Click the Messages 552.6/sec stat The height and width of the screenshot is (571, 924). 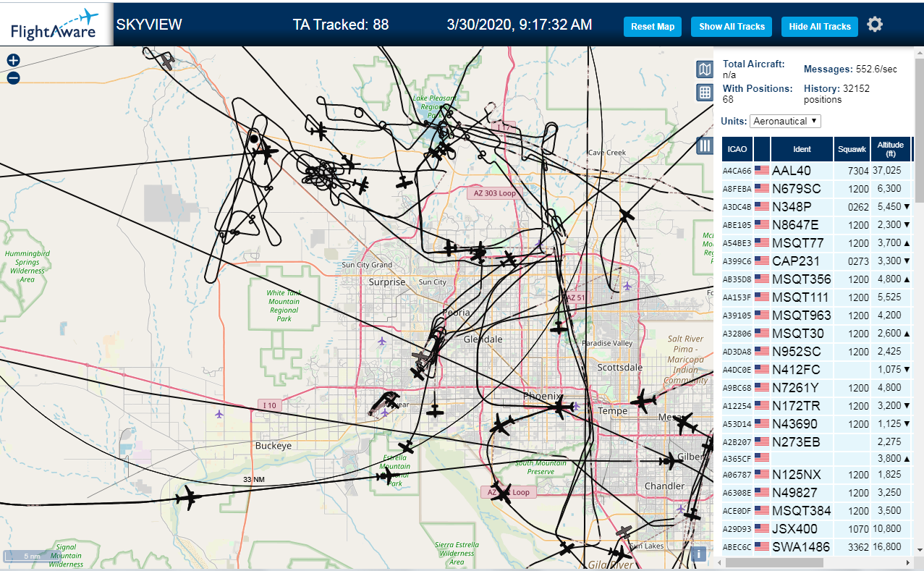pos(851,69)
